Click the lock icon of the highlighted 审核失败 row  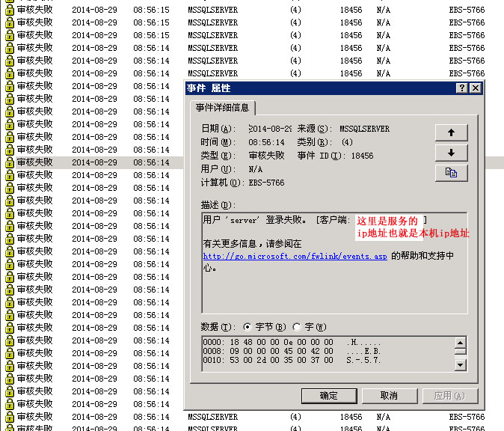pyautogui.click(x=9, y=162)
